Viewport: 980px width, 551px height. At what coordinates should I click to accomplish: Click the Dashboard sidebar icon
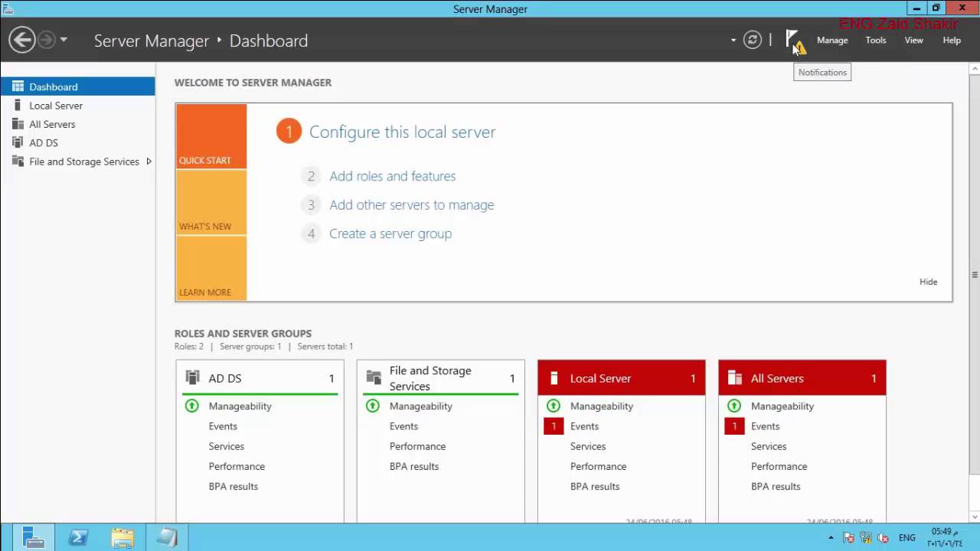18,86
